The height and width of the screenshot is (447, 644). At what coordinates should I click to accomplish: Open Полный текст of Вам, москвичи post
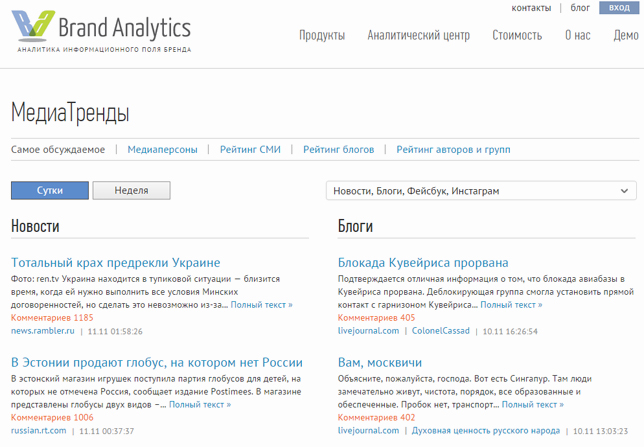(533, 405)
